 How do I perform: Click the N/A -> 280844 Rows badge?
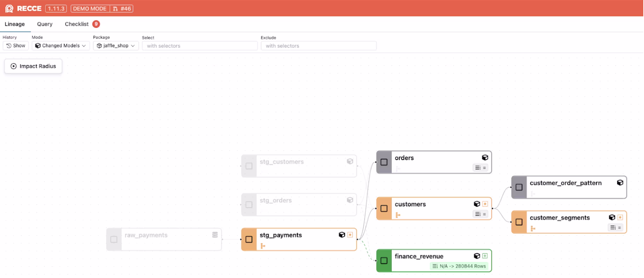tap(459, 266)
